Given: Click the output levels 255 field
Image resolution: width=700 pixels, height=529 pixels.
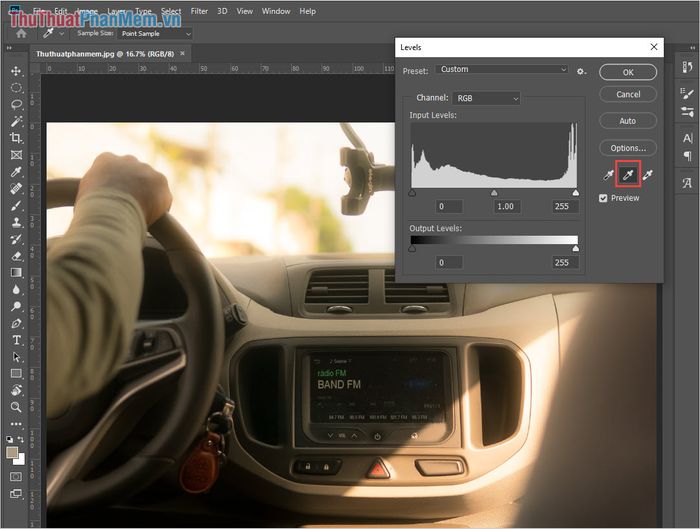Looking at the screenshot, I should tap(565, 262).
